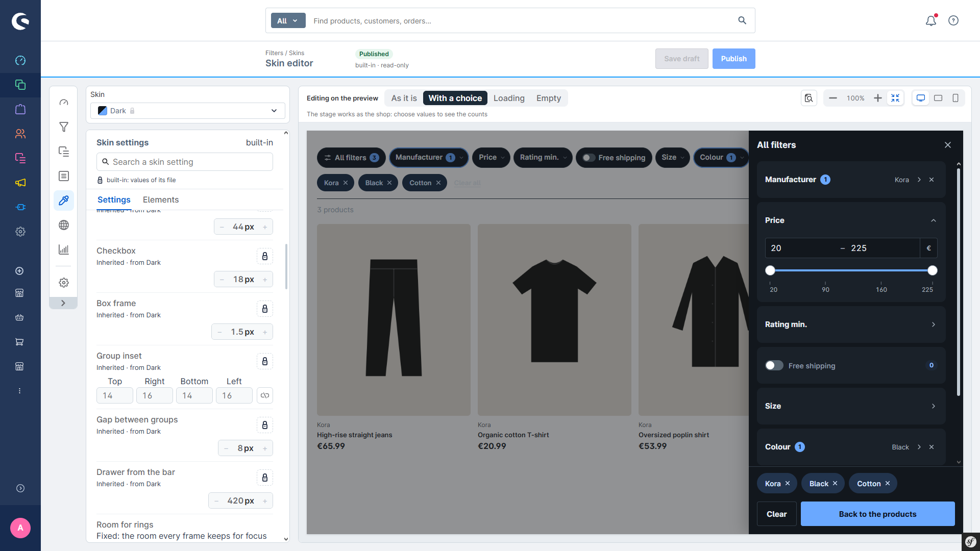Click the Save draft button
The width and height of the screenshot is (980, 551).
point(681,59)
